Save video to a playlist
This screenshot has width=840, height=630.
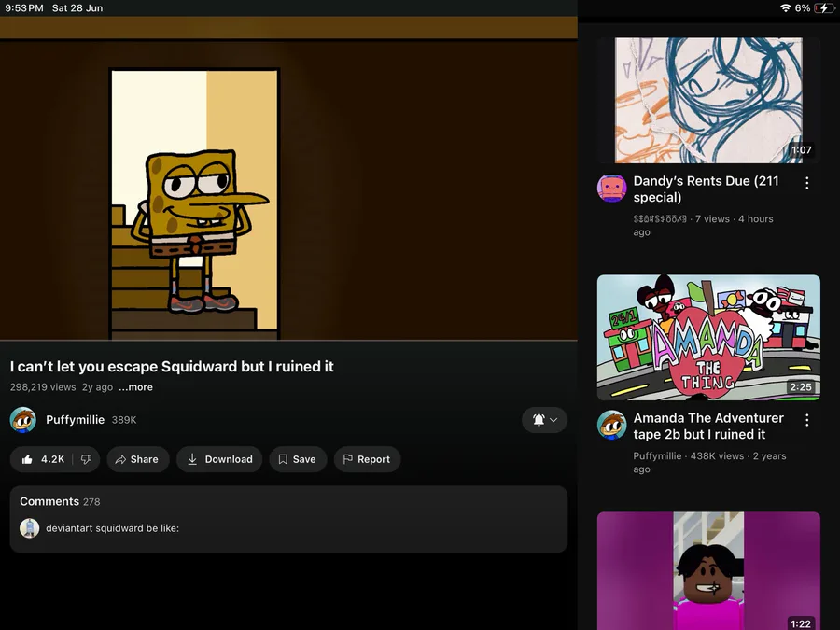pyautogui.click(x=298, y=459)
